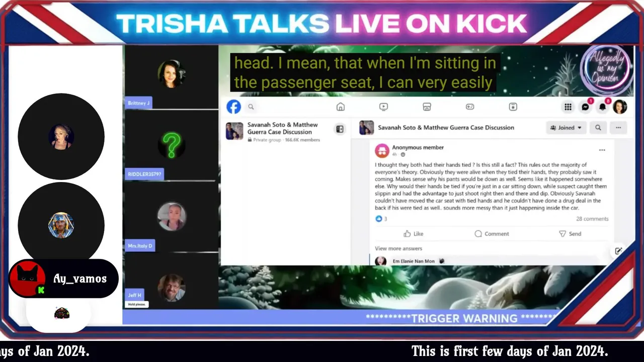The width and height of the screenshot is (644, 362).
Task: Click the Trisha Talks Live on Kick title
Action: 321,23
